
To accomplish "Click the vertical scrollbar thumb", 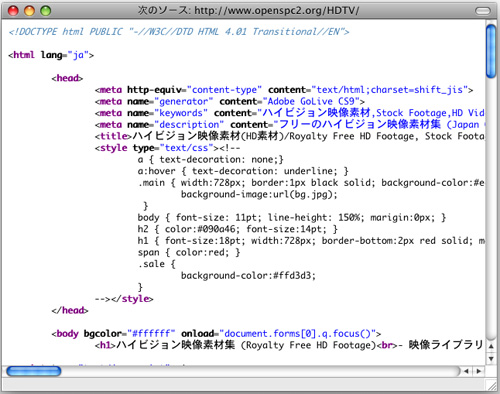I will click(491, 51).
